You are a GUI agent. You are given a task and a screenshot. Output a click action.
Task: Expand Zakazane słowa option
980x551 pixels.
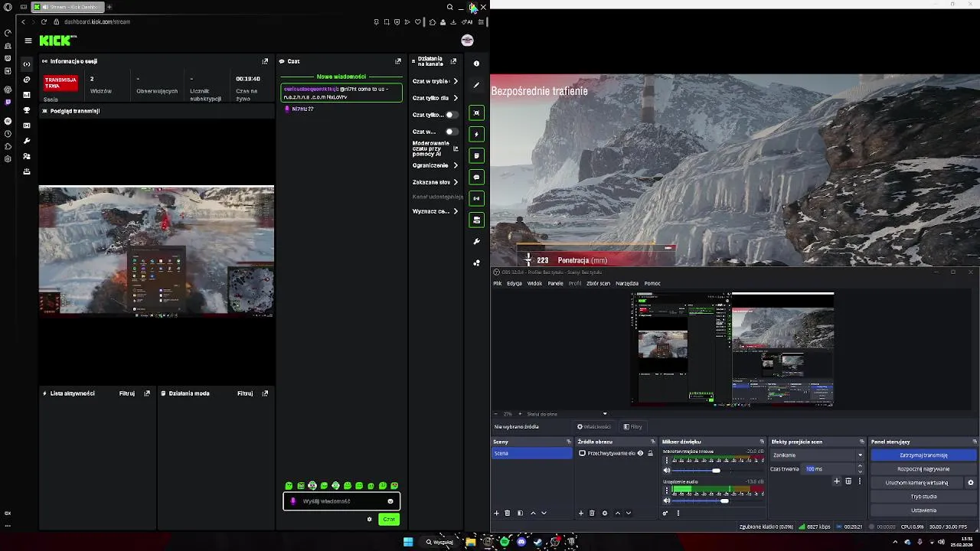pyautogui.click(x=456, y=182)
